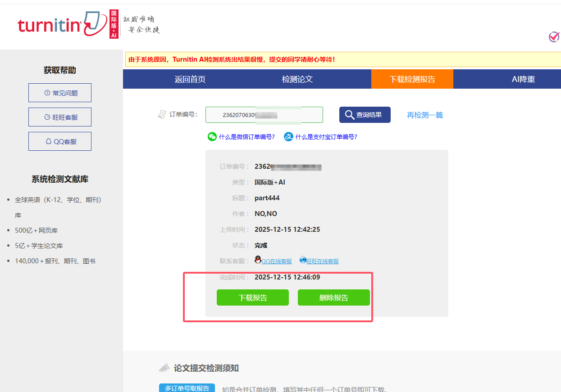Click the megaphone icon beside 论文提交检测须知
The image size is (561, 392).
[164, 368]
